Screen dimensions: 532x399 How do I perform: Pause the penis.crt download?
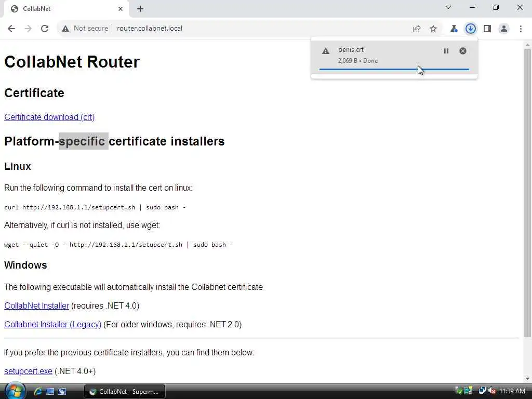446,51
